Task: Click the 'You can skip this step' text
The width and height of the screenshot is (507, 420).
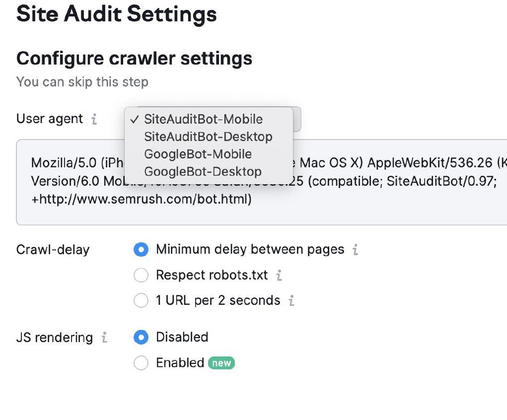Action: (82, 81)
